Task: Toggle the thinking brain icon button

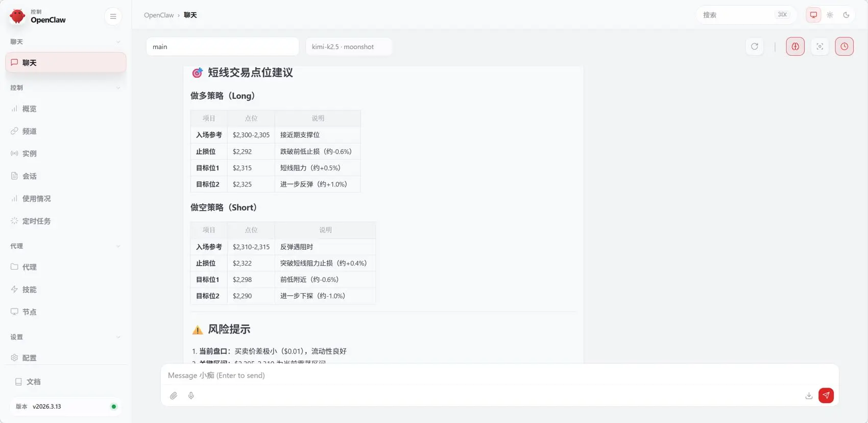Action: pos(795,46)
